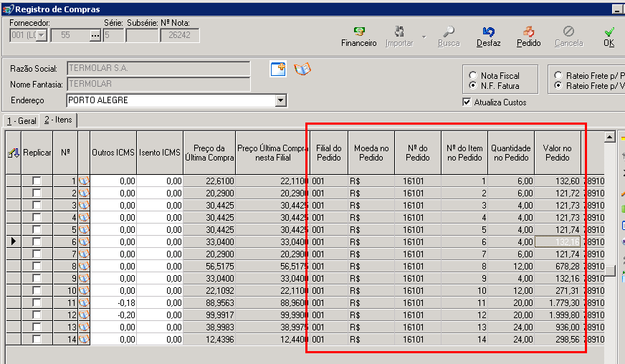Screen dimensions: 625x364
Task: Click the vertical scrollbar up arrow
Action: point(609,137)
